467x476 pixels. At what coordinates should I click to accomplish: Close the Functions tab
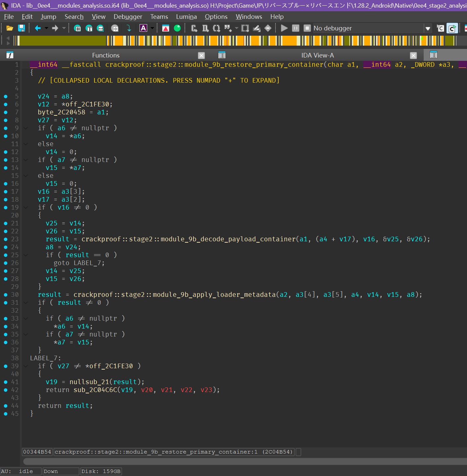[x=201, y=56]
